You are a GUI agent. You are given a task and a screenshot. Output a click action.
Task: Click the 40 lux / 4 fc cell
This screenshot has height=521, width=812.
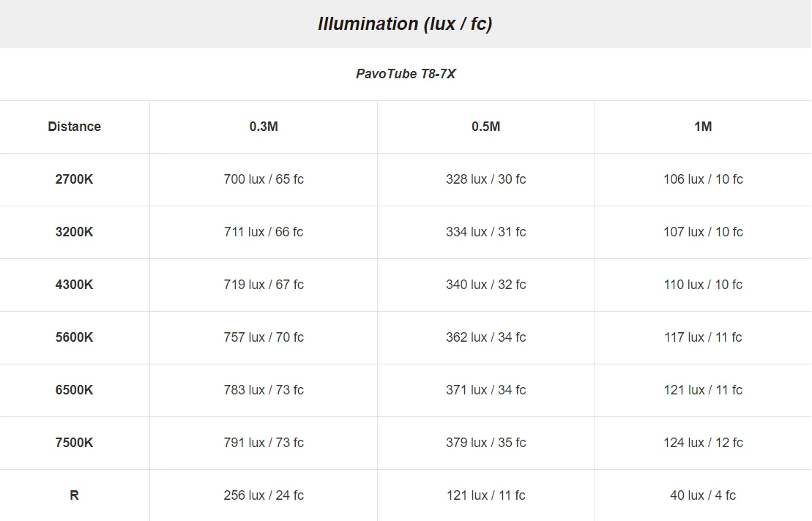coord(702,495)
